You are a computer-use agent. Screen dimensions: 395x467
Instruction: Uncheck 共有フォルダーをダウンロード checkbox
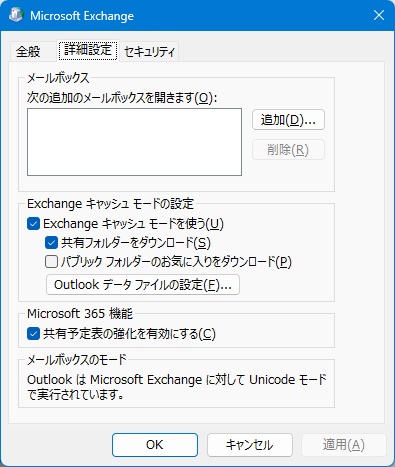point(51,243)
